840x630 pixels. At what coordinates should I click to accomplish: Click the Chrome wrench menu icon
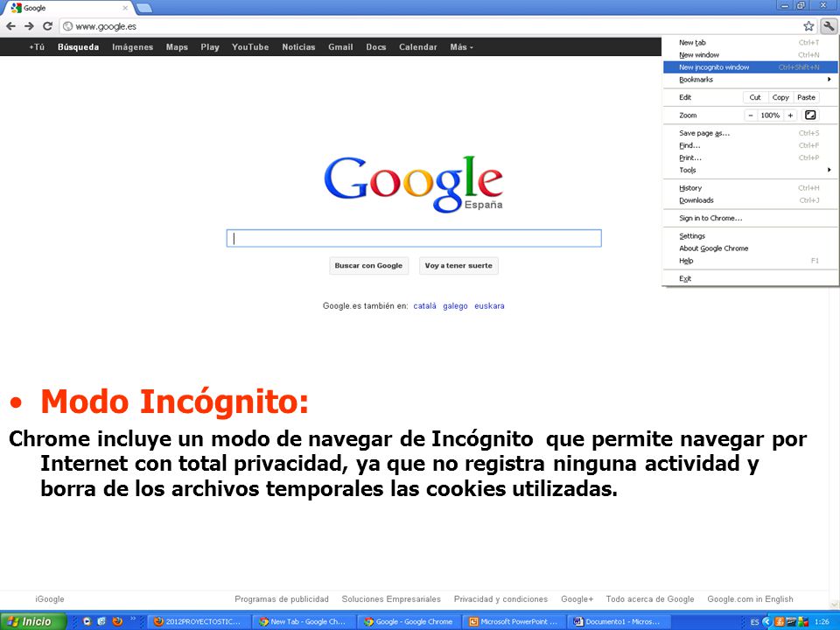829,26
